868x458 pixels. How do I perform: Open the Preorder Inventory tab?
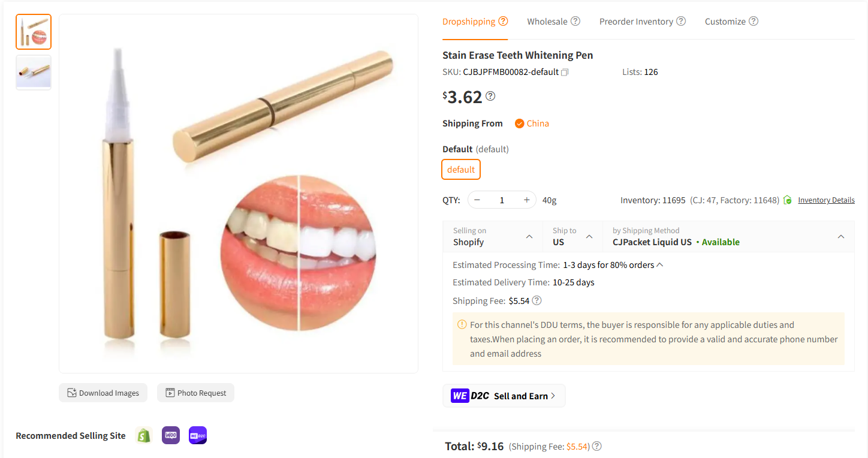point(637,21)
